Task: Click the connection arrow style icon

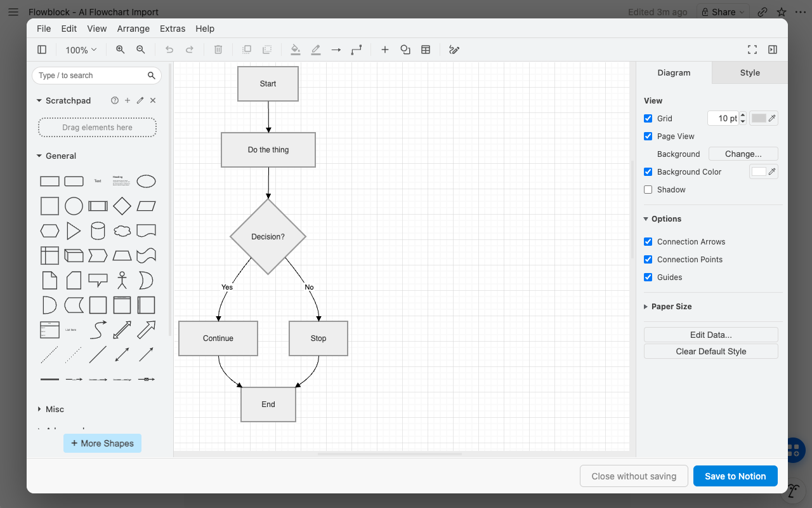Action: coord(336,50)
